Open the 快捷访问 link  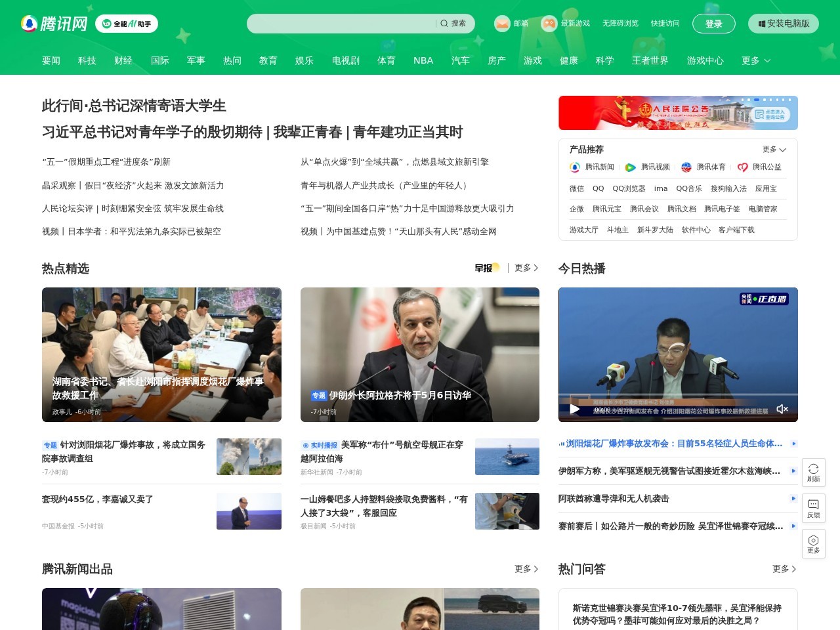(665, 24)
